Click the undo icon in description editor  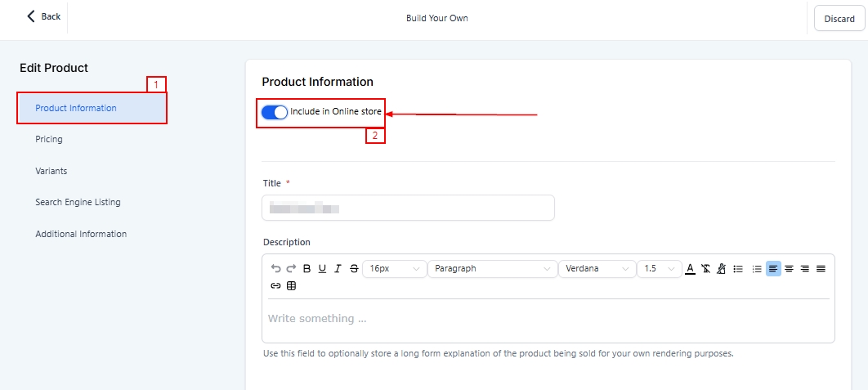[276, 268]
